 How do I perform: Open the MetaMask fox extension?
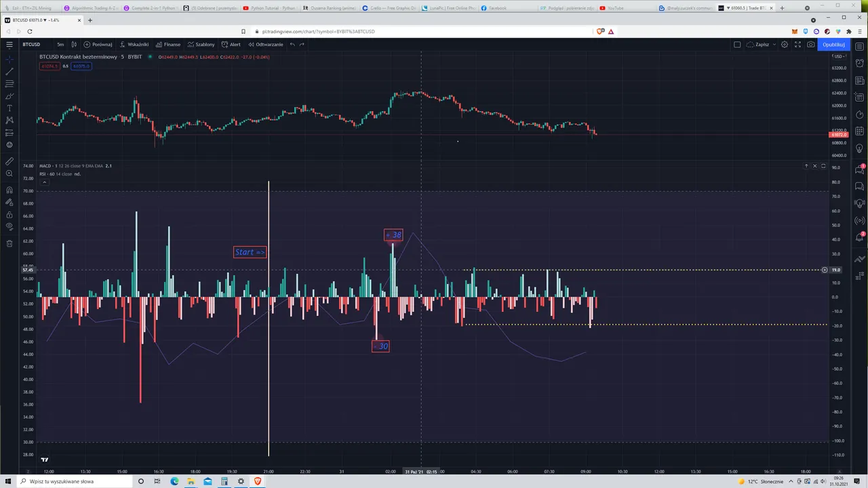click(x=795, y=31)
